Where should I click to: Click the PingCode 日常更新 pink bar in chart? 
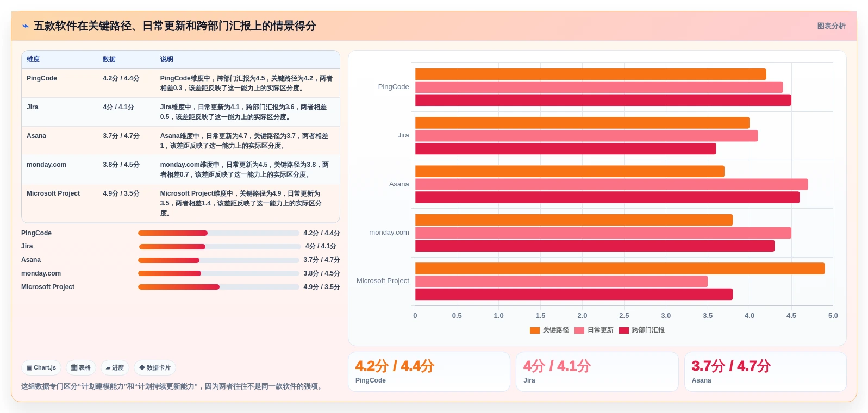click(x=599, y=87)
